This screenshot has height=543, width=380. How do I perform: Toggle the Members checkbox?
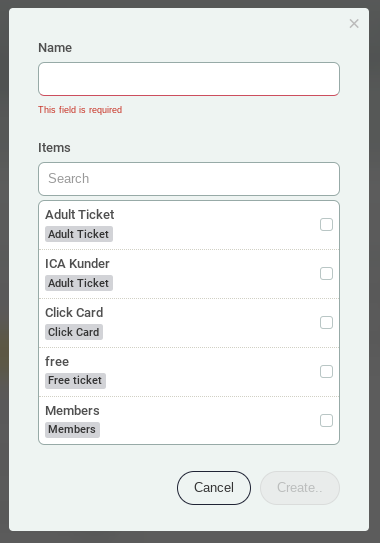coord(326,420)
